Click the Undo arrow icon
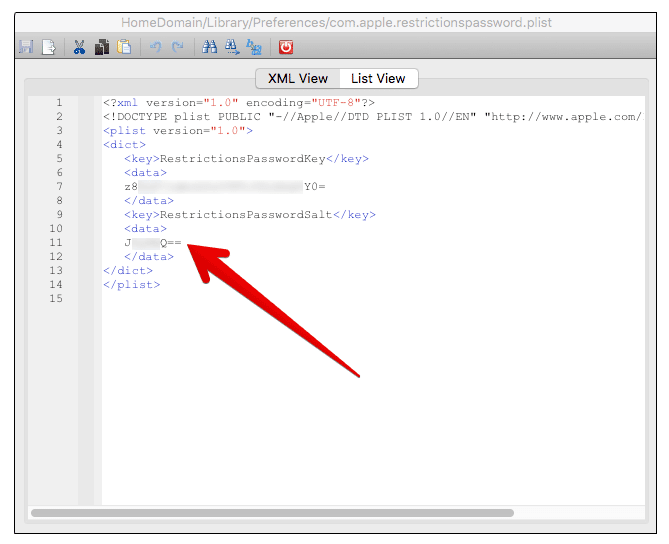 point(155,47)
